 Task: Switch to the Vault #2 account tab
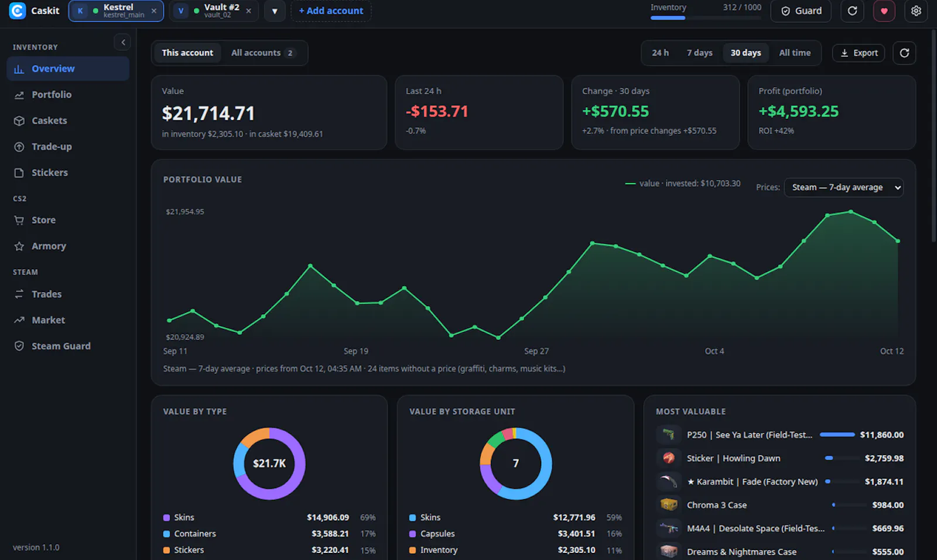pos(214,11)
